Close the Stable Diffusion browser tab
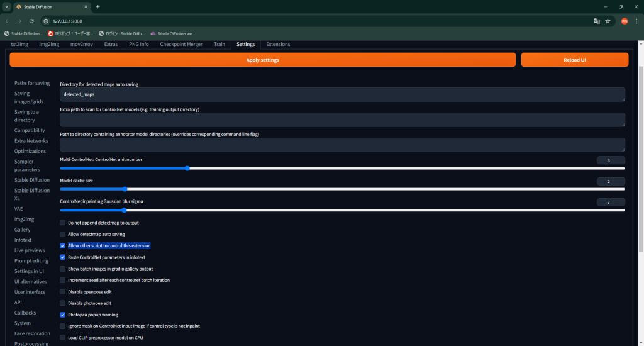 [x=86, y=7]
